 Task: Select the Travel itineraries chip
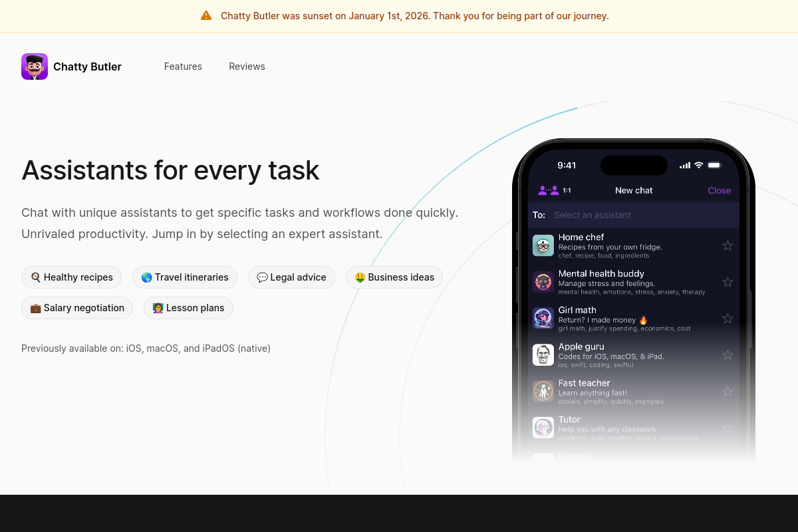click(185, 277)
